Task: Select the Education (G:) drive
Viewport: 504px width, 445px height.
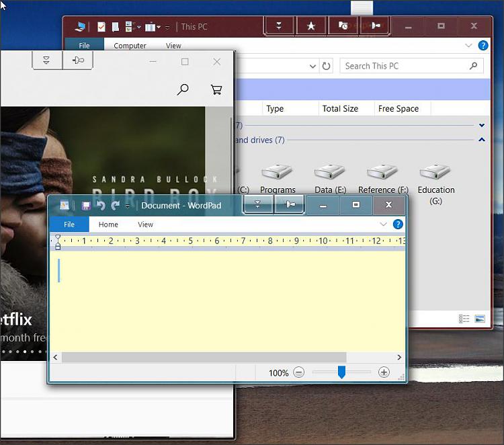Action: (436, 184)
